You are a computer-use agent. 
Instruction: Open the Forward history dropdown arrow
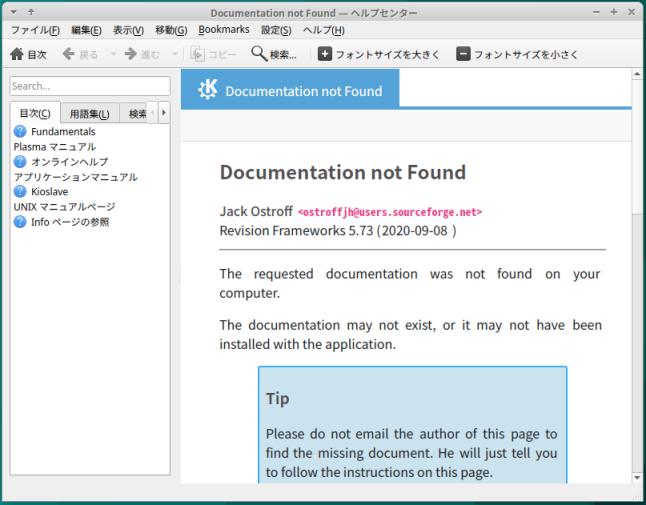[175, 54]
